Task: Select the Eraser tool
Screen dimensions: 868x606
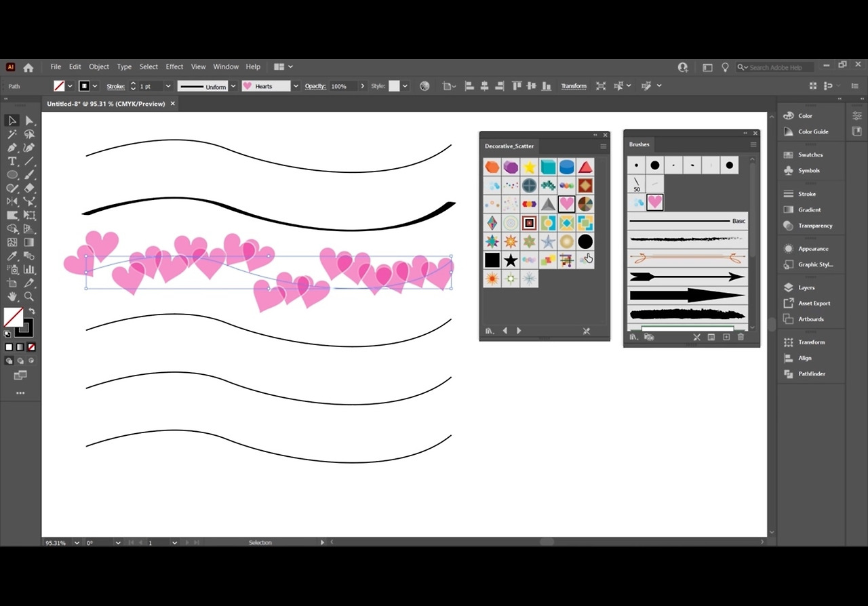Action: point(29,188)
